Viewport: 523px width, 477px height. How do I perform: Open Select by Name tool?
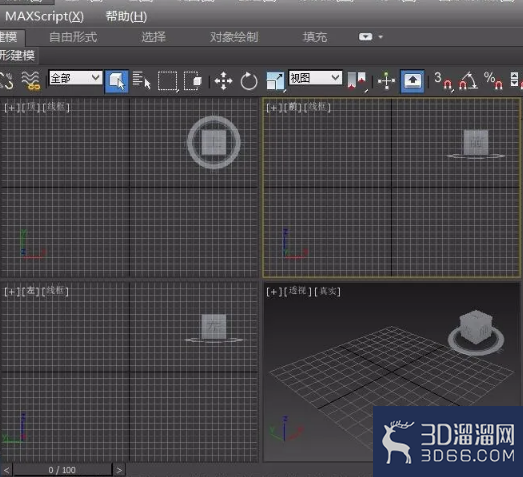(x=141, y=80)
